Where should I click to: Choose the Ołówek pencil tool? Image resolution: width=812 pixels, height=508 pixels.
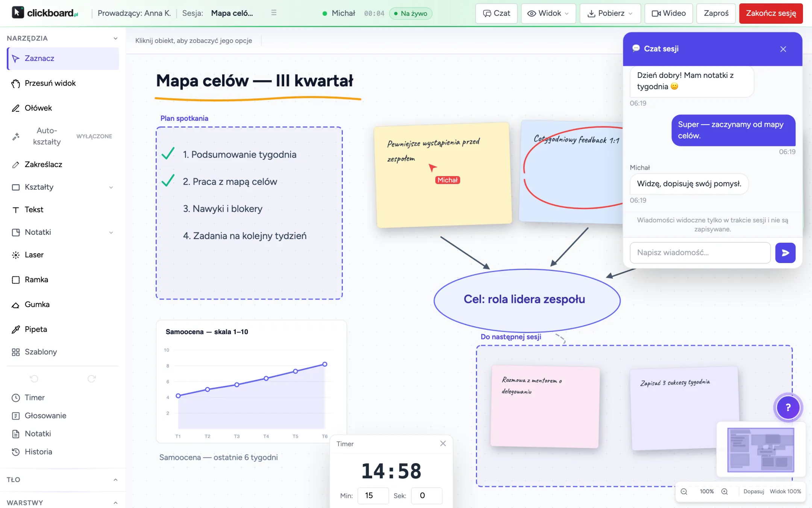[x=63, y=108]
